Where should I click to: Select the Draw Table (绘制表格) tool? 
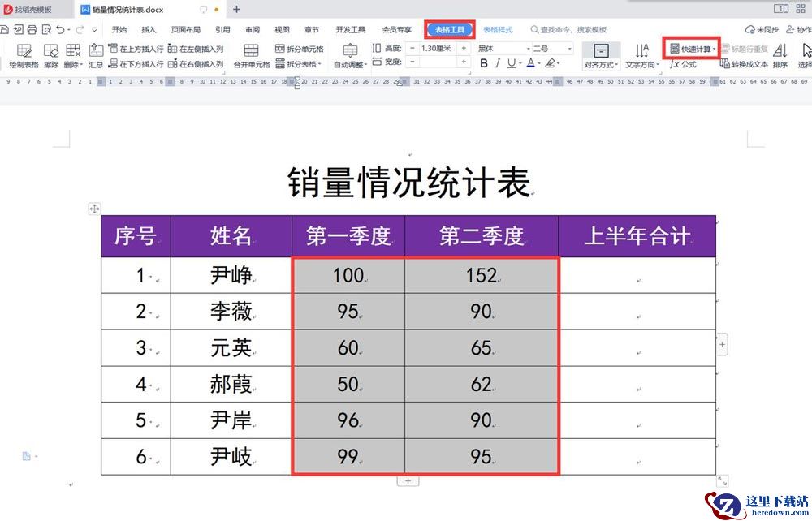[x=24, y=55]
